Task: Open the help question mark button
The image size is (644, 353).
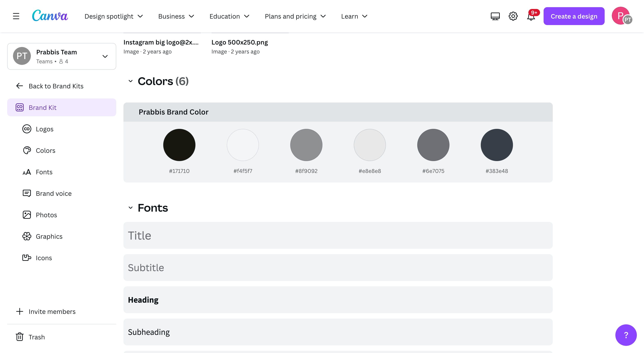Action: tap(626, 335)
